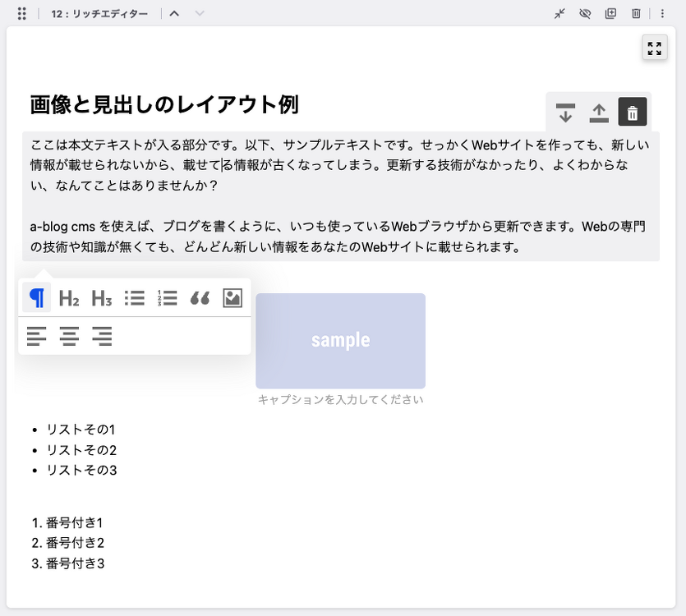Select the paragraph format icon
This screenshot has height=616, width=686.
point(37,297)
